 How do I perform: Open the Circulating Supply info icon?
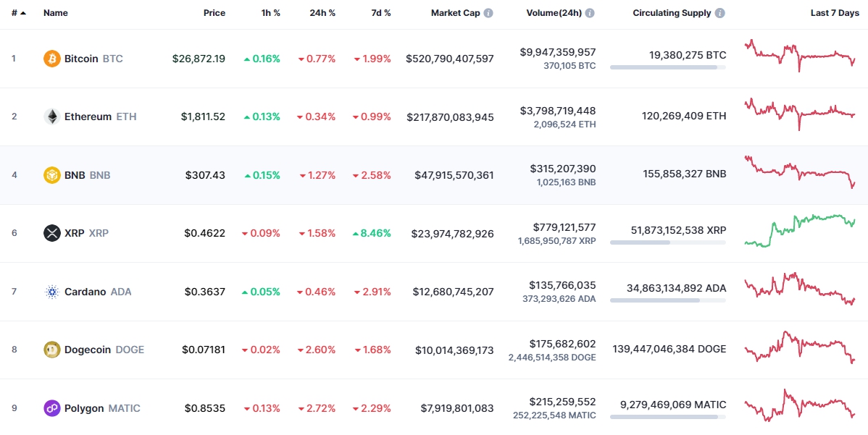coord(719,13)
